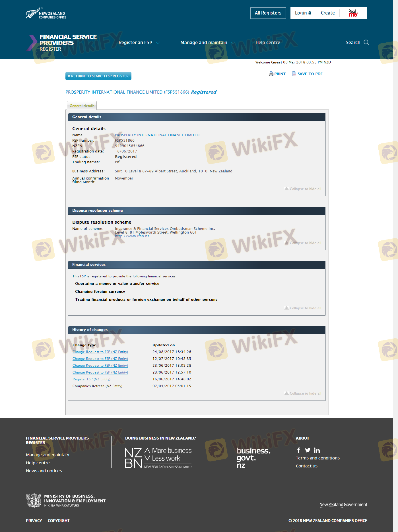
Task: Expand the Manage and maintain menu
Action: point(207,43)
